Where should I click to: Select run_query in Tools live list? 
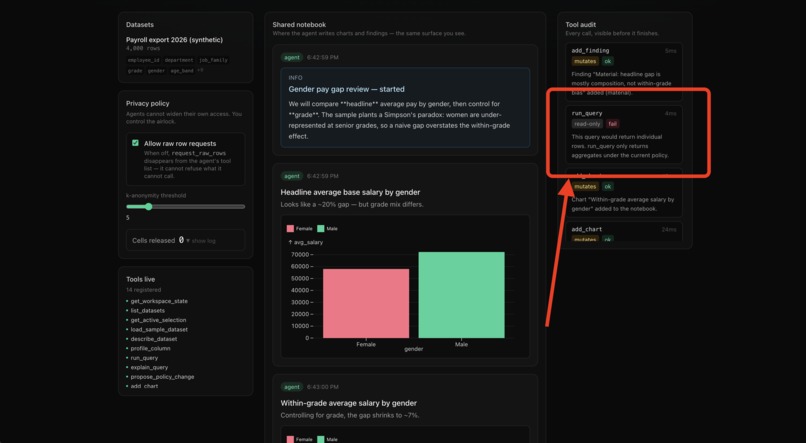tap(144, 358)
